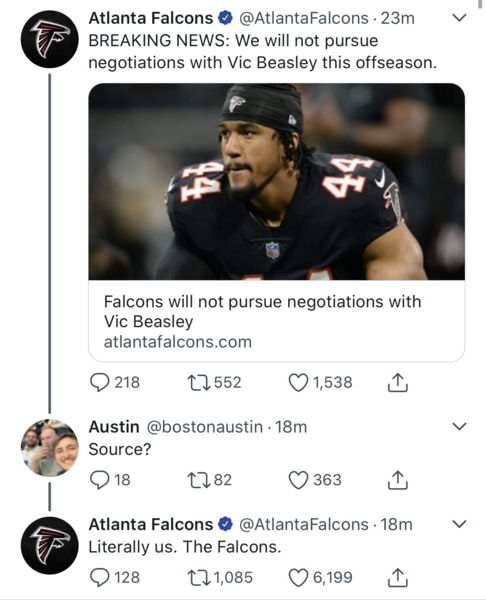Like the BREAKING NEWS tweet with 1,538 likes

[298, 383]
